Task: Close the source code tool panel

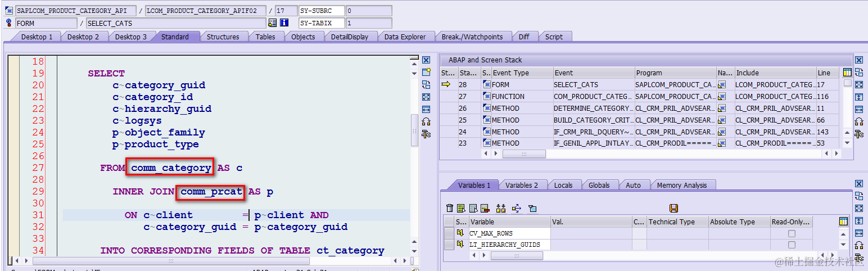Action: pyautogui.click(x=426, y=60)
